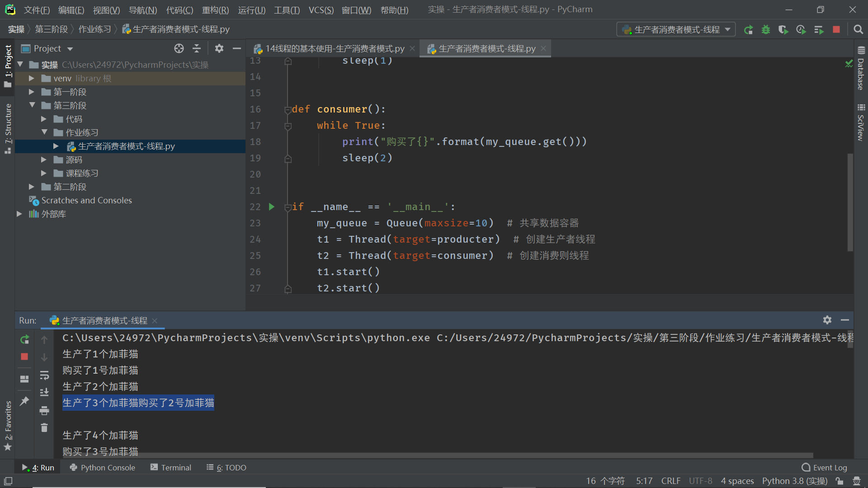Expand the 代码 folder

tap(44, 119)
